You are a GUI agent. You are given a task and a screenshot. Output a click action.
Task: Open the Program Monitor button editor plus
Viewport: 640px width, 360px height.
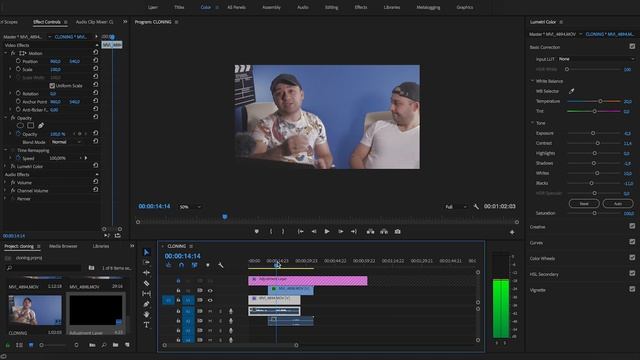pyautogui.click(x=512, y=232)
